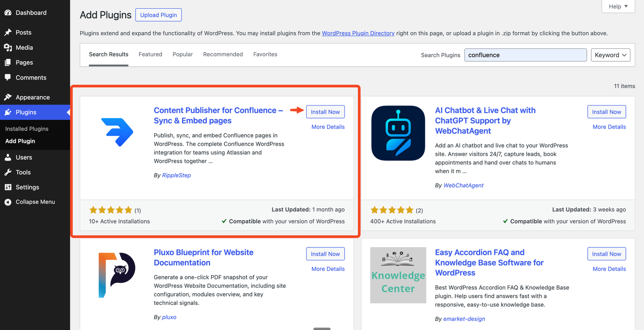
Task: Click the Collapse Menu arrow icon
Action: click(x=8, y=202)
